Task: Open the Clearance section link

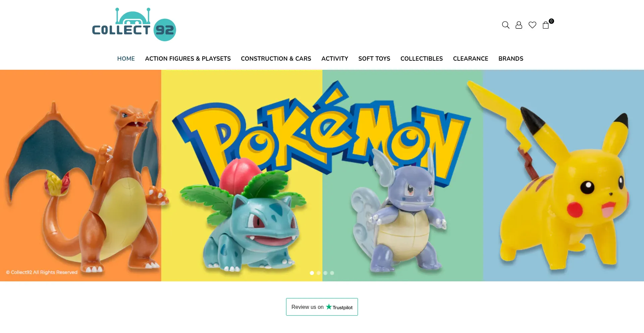Action: 471,59
